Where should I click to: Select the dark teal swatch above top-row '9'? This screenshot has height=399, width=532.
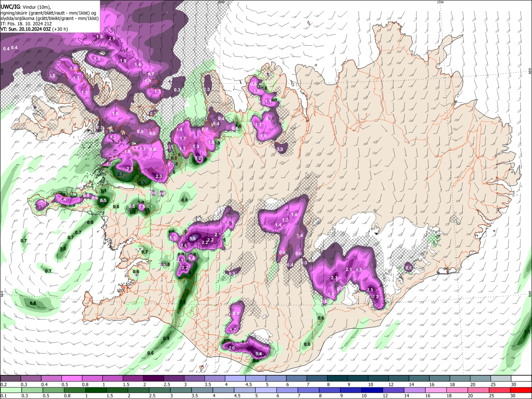[357, 379]
